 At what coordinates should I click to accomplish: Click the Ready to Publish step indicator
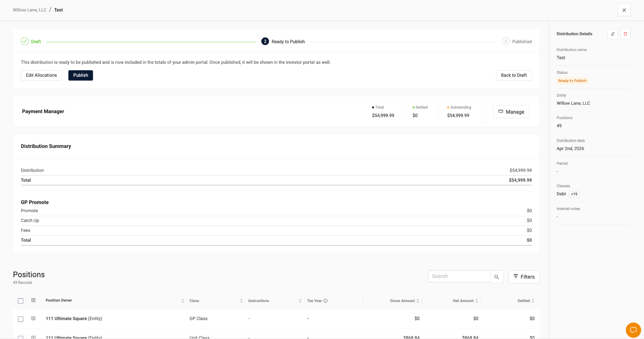click(x=265, y=41)
